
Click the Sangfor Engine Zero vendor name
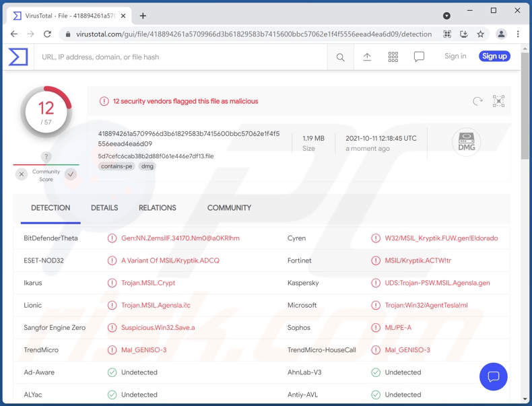(55, 328)
